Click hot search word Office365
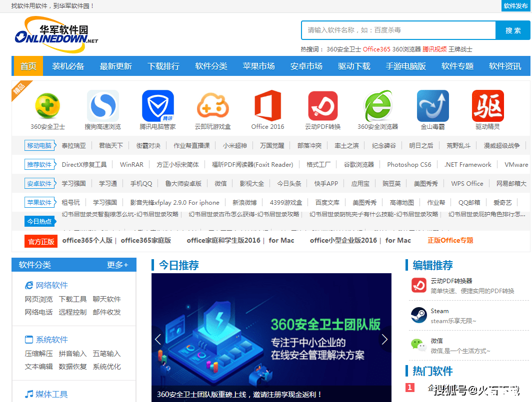Viewport: 532px width, 402px height. [376, 49]
